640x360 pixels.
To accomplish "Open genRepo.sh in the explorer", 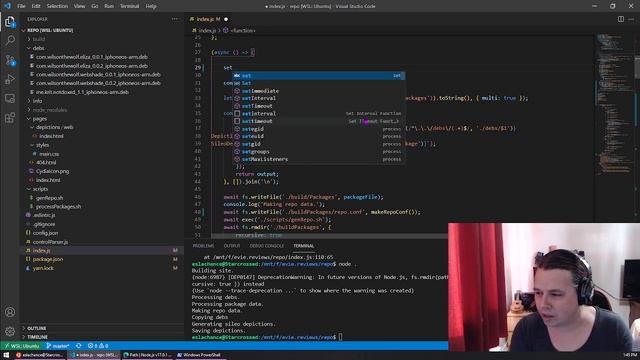I will (49, 198).
